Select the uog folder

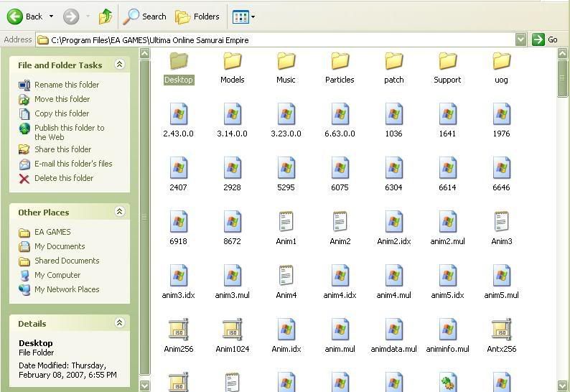pyautogui.click(x=501, y=68)
